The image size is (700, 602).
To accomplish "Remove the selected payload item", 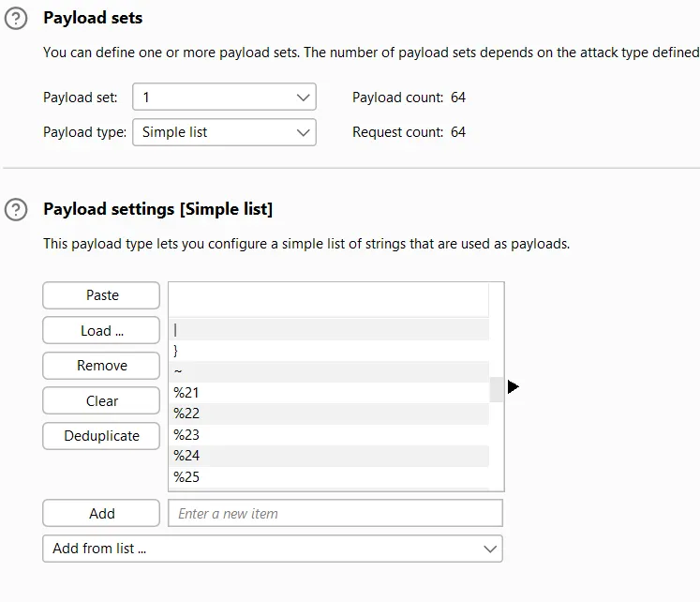I will (x=101, y=366).
